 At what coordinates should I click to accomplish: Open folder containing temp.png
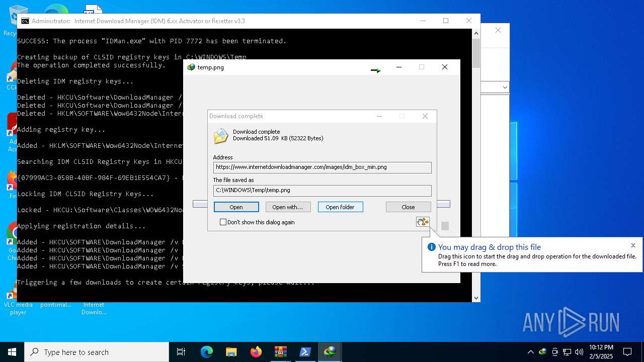pos(340,207)
